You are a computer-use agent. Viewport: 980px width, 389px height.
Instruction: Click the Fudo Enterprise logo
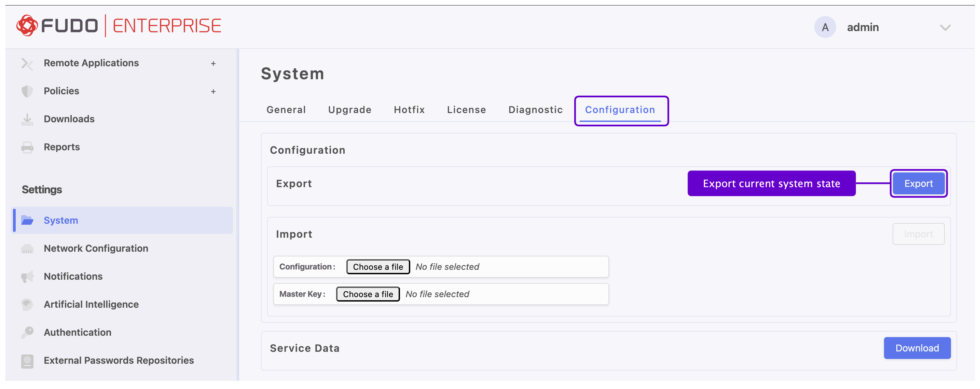(118, 26)
